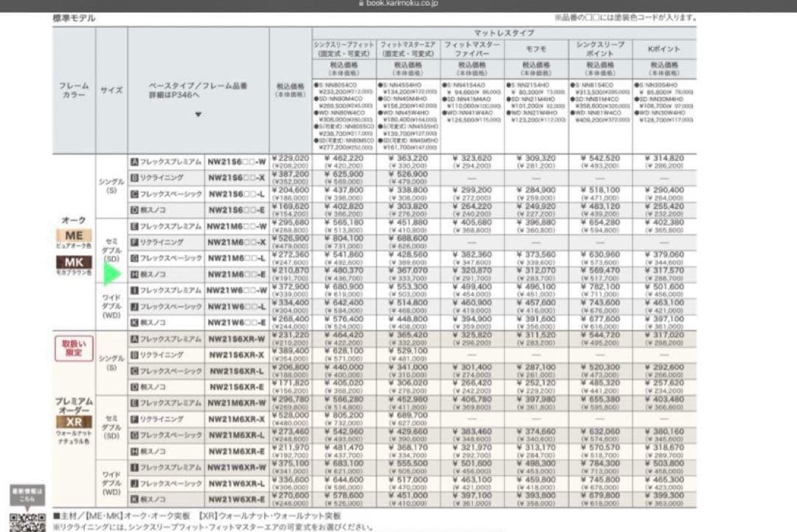
Task: Click the green triangle arrow marker
Action: [113, 274]
